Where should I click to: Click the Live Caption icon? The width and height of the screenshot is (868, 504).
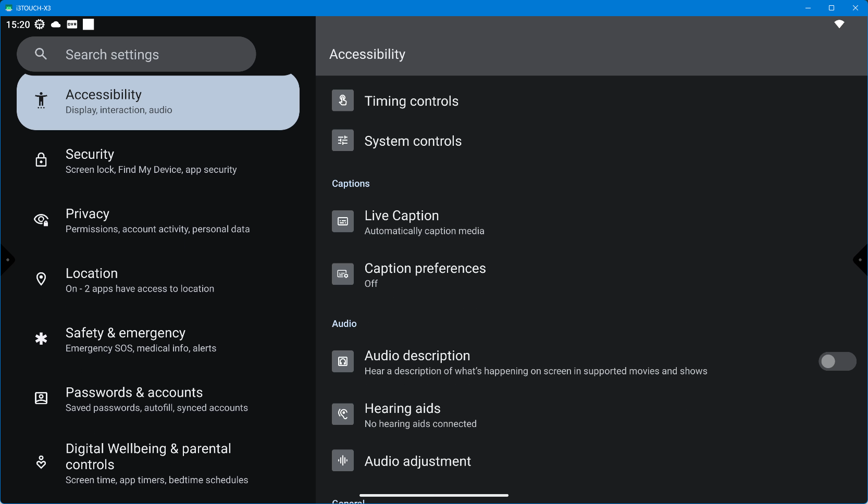(x=343, y=222)
